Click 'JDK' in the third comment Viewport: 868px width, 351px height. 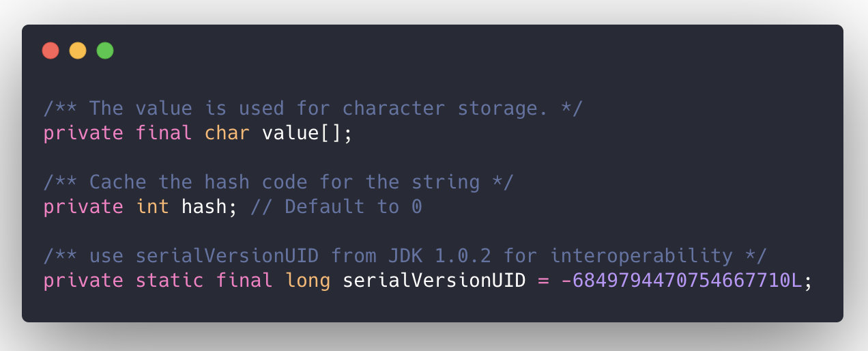click(x=405, y=255)
